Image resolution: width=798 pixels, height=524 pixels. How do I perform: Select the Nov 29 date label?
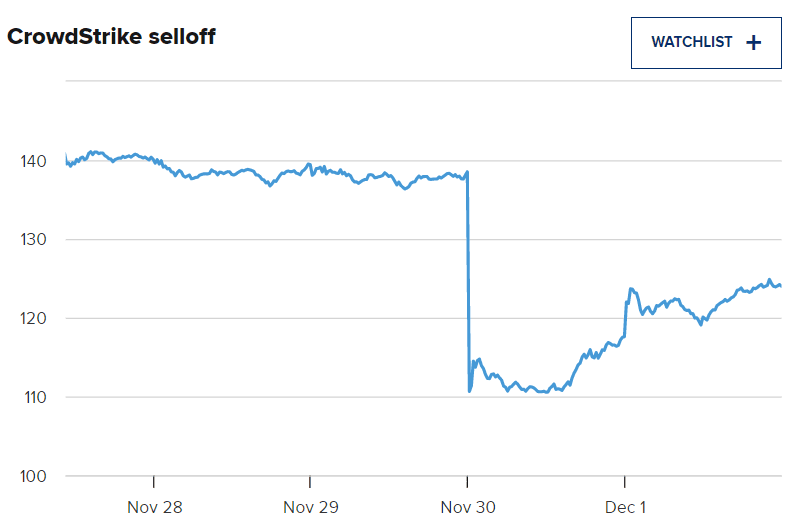(x=311, y=507)
